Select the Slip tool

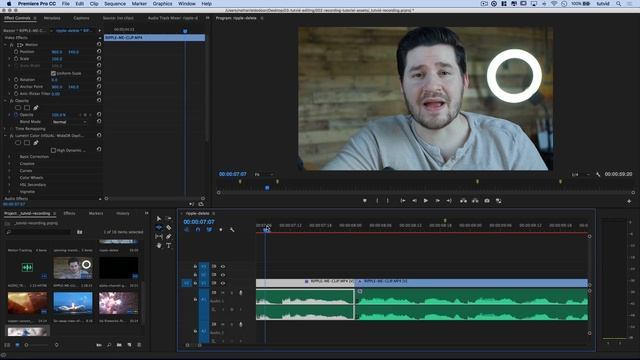pos(159,237)
